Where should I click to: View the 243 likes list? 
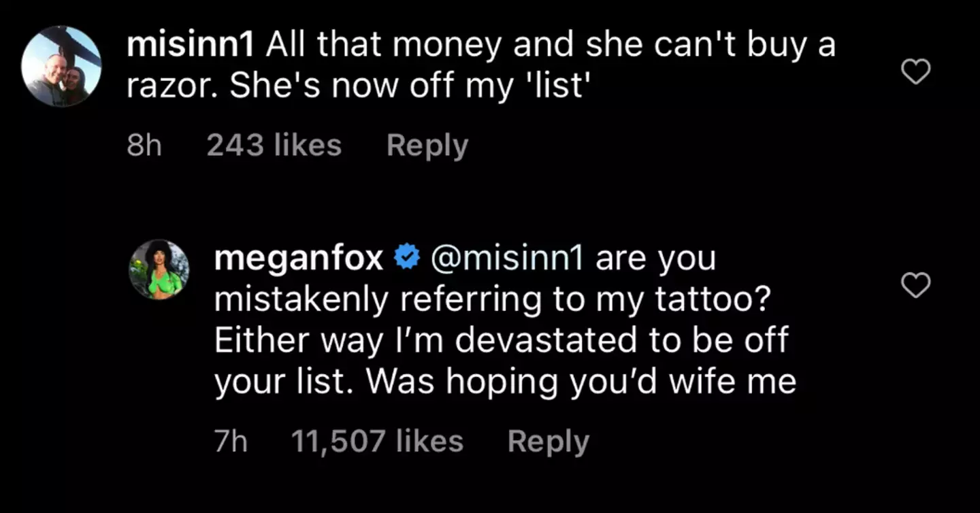coord(274,146)
